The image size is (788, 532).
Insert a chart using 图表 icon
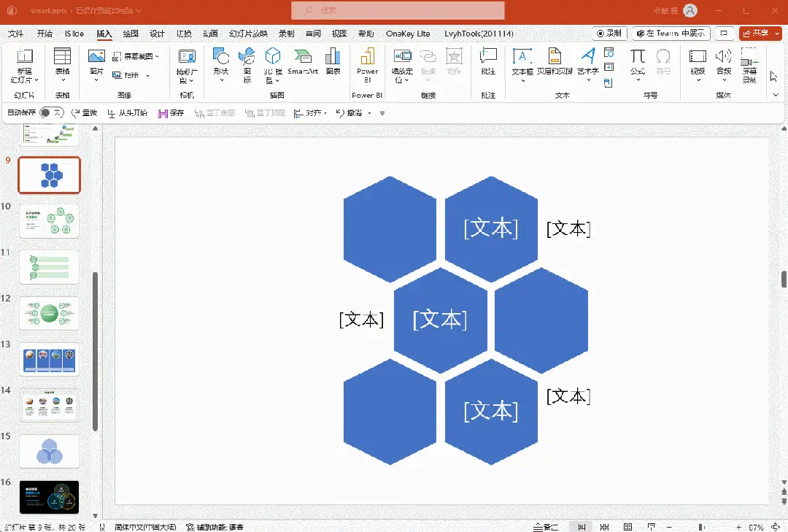[333, 61]
